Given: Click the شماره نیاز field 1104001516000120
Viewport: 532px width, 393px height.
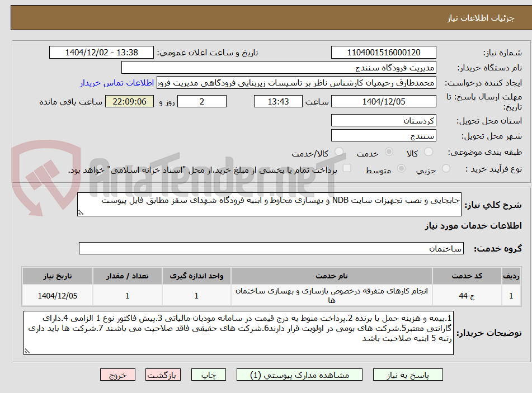Looking at the screenshot, I should (383, 53).
